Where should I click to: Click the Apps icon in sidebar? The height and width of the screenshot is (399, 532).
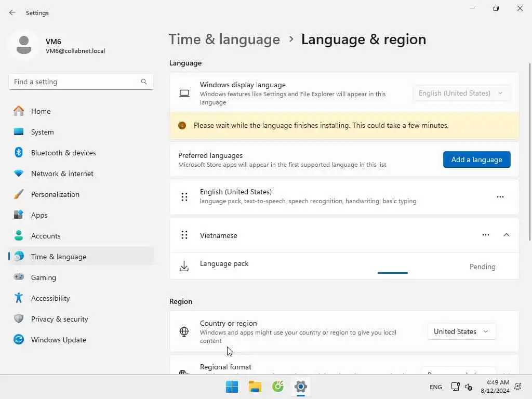coord(19,215)
